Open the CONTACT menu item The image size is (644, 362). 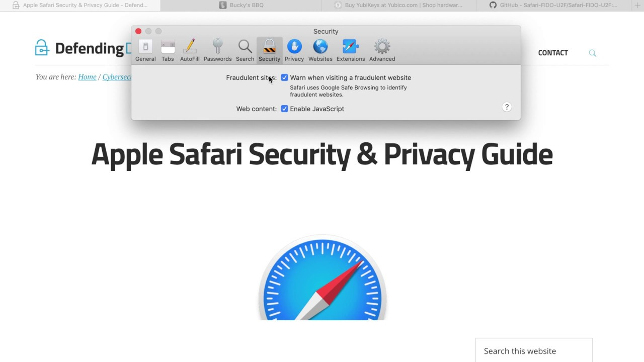553,53
